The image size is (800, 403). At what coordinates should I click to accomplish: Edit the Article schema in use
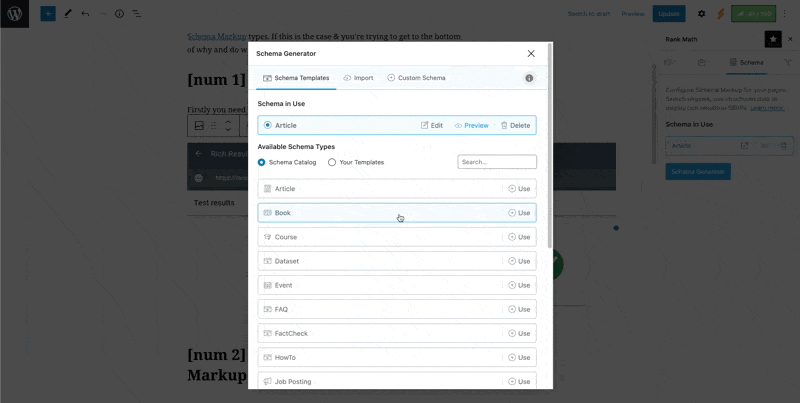[432, 125]
